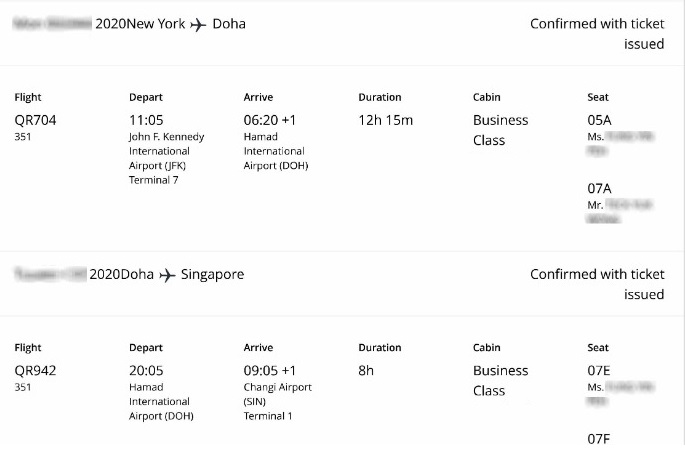The image size is (685, 460).
Task: Click the 09:05 +1 arrival time
Action: 270,371
